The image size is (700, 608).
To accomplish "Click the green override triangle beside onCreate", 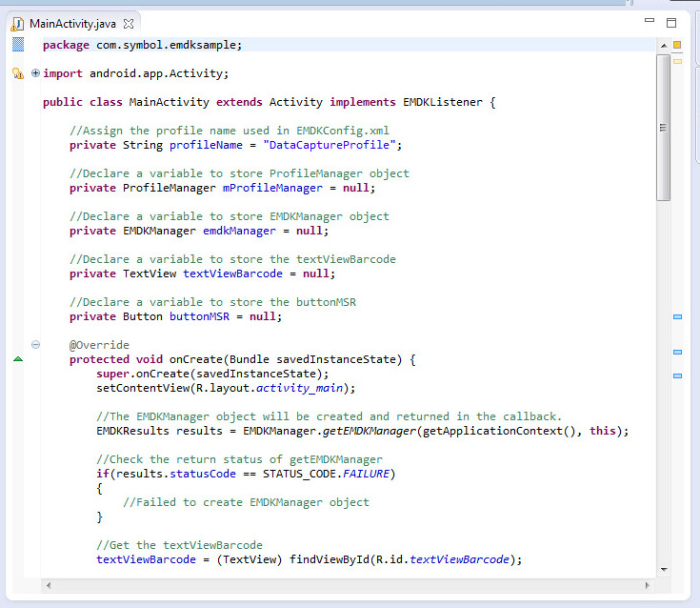I will coord(17,359).
